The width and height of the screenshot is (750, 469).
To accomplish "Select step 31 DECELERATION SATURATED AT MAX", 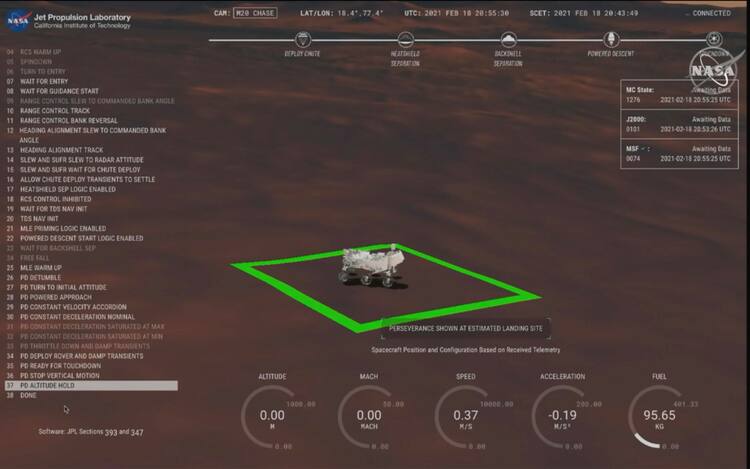I will [x=86, y=327].
